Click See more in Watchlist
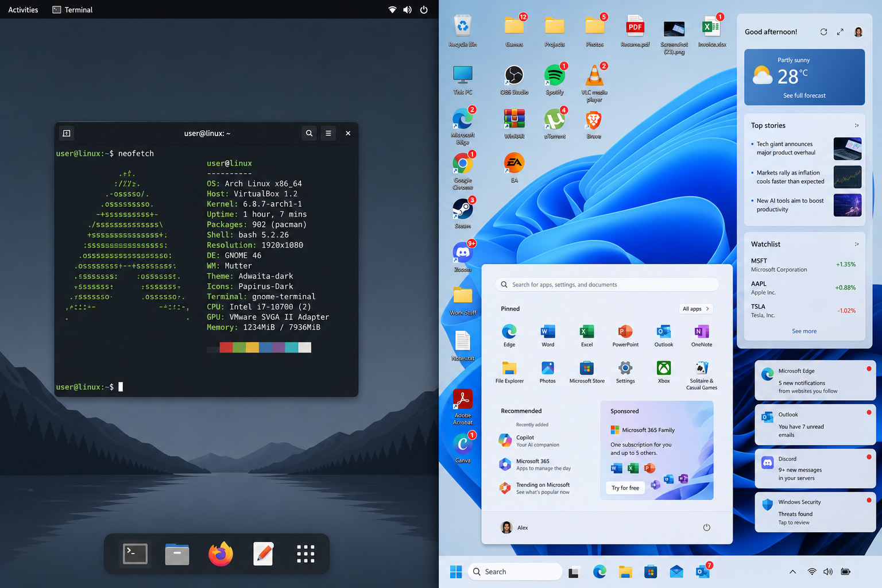 point(804,331)
